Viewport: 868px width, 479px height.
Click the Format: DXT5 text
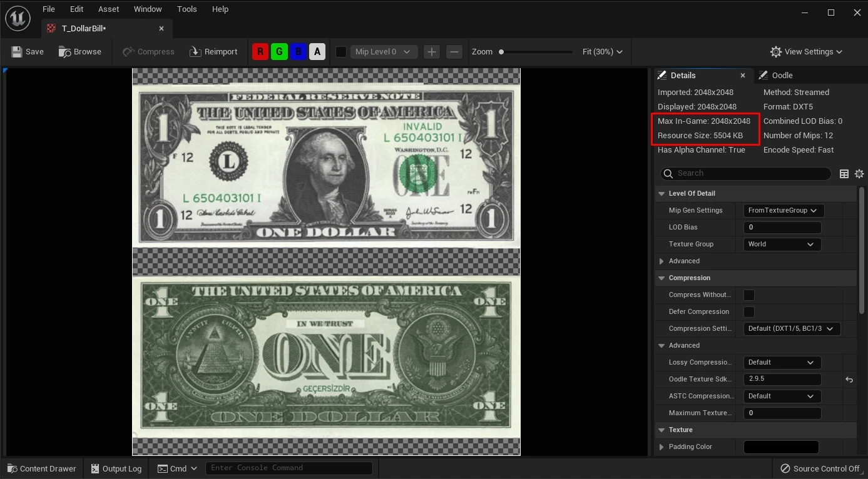click(788, 107)
